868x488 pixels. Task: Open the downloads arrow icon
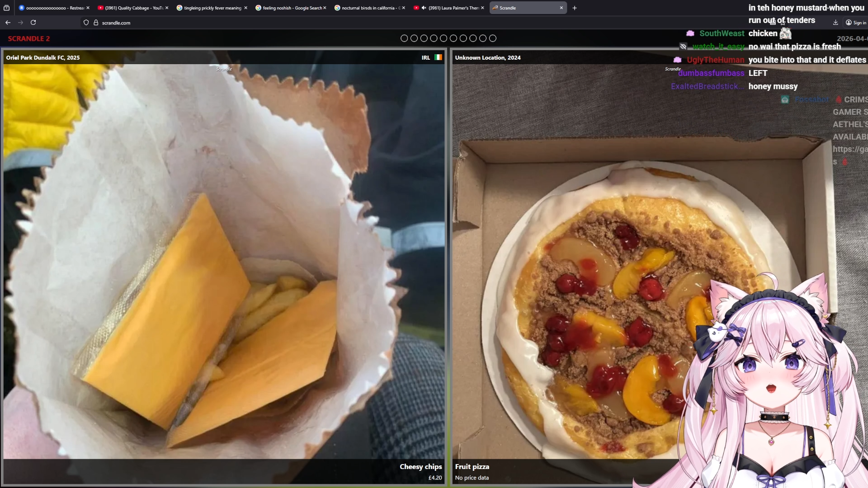click(835, 23)
